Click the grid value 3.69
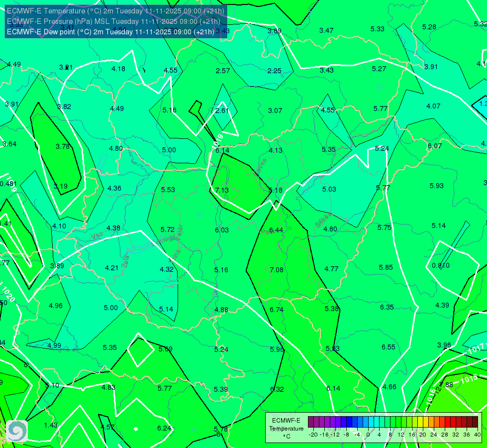The width and height of the screenshot is (487, 448). pos(275,31)
